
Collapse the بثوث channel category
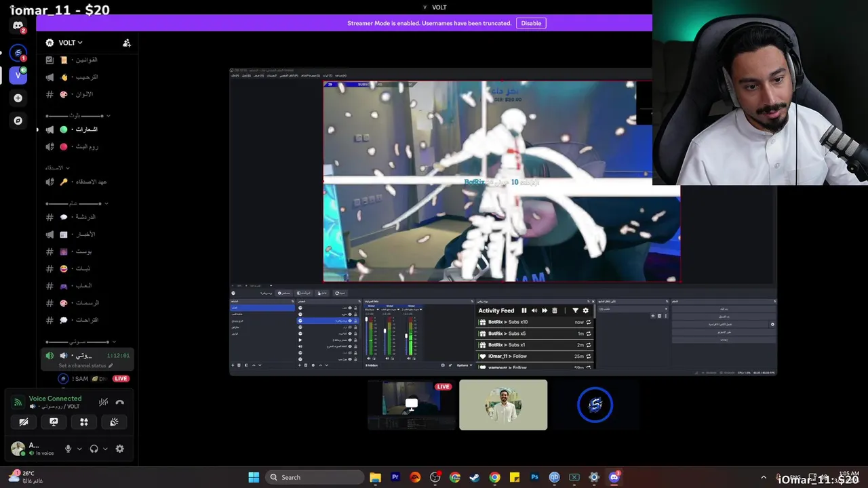click(x=78, y=116)
